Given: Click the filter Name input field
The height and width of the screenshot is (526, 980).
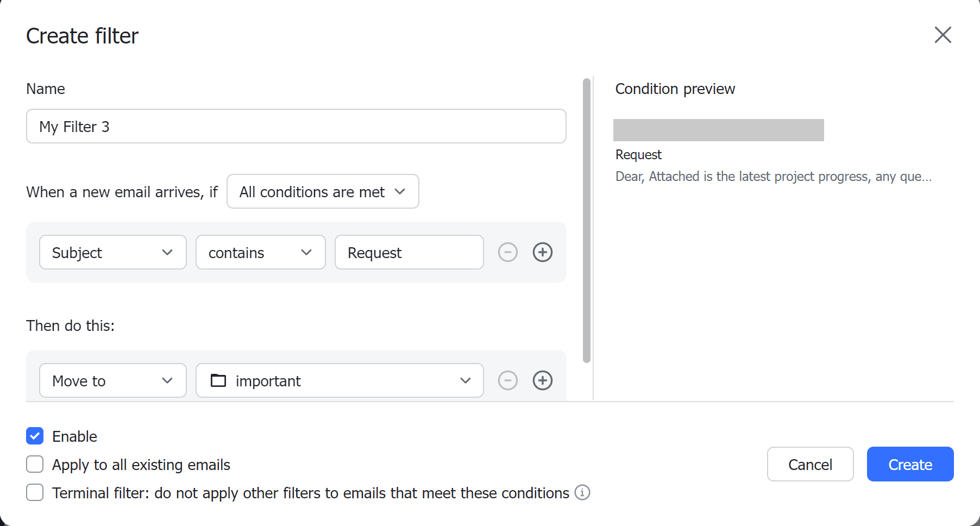Looking at the screenshot, I should click(x=296, y=126).
